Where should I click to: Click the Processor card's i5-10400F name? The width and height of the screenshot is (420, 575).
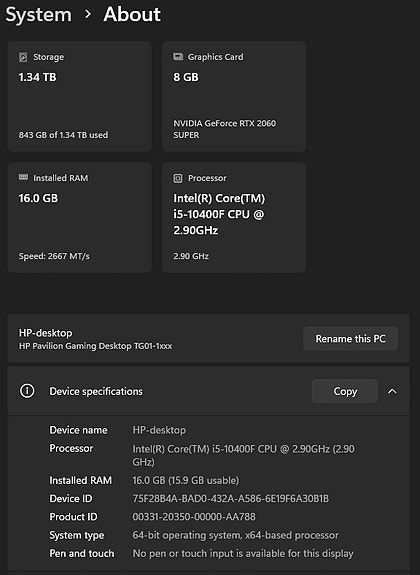coord(219,214)
